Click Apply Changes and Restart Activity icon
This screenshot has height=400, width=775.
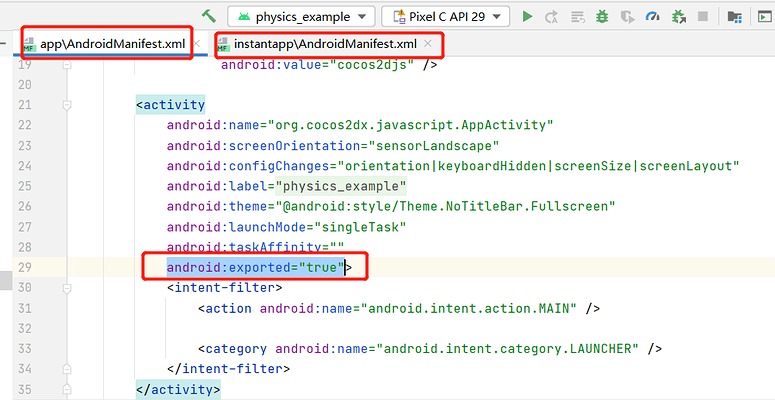(552, 17)
